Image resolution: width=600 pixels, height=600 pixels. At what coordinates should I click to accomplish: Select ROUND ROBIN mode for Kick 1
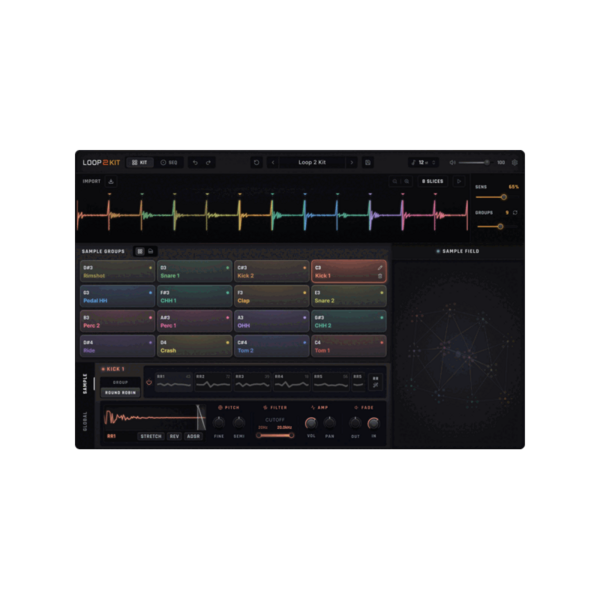[x=120, y=393]
